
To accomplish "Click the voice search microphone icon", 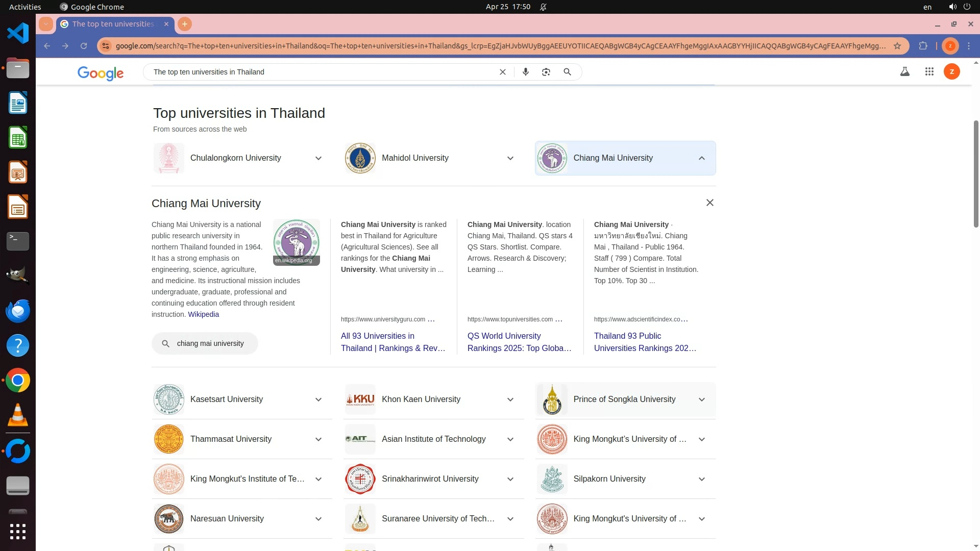I will point(525,72).
